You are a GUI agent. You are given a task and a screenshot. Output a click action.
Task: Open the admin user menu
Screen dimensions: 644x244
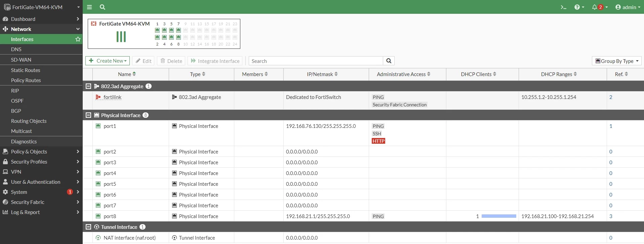[628, 7]
